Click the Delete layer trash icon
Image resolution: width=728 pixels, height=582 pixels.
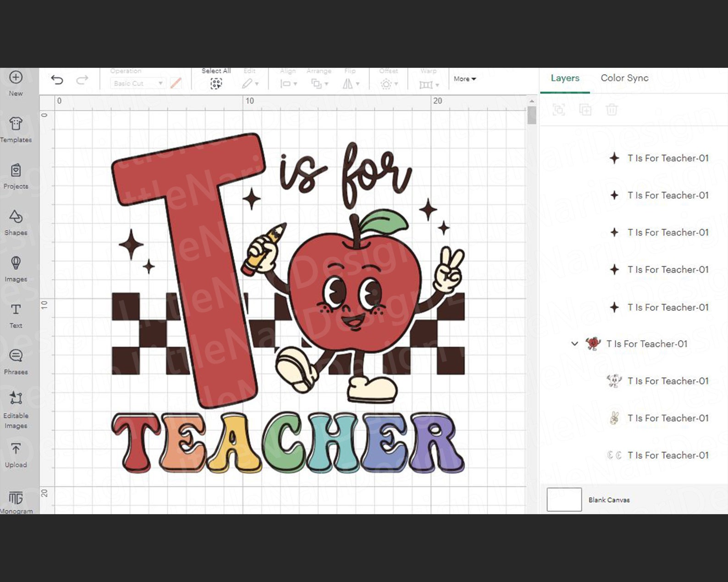pyautogui.click(x=612, y=110)
